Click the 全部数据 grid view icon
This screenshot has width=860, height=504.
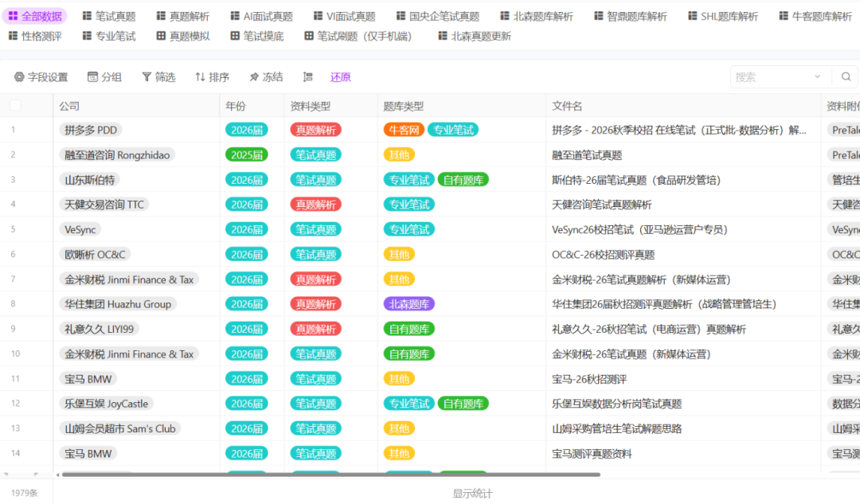pos(13,16)
